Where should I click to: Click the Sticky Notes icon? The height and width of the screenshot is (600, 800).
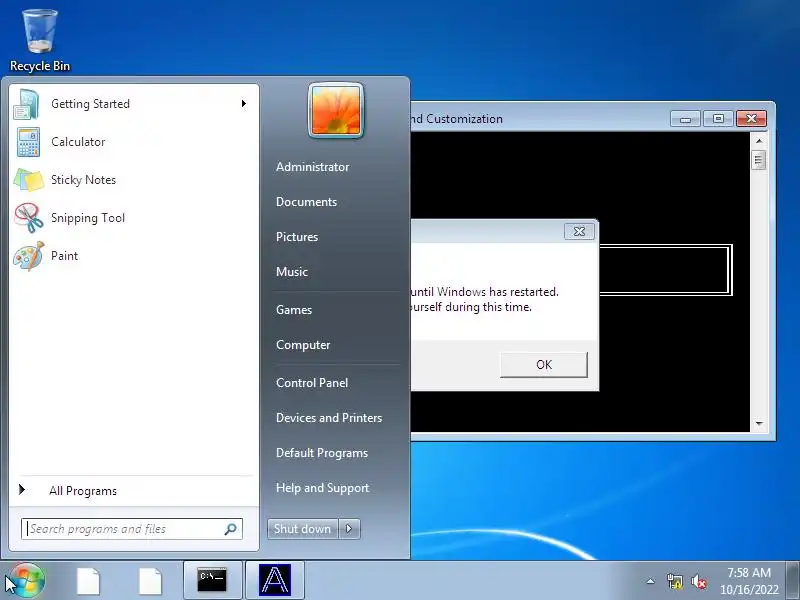click(x=28, y=180)
